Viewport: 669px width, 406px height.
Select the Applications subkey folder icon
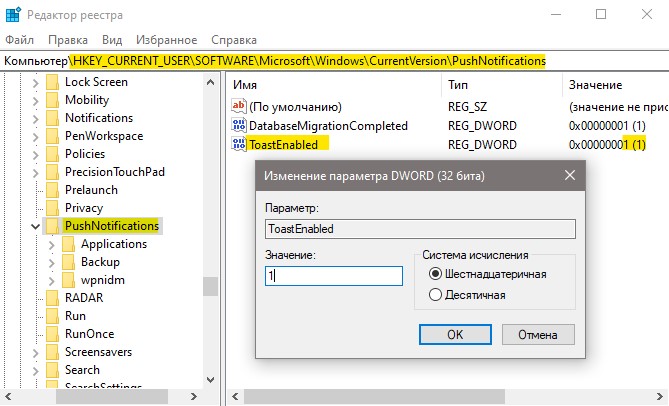(x=69, y=244)
